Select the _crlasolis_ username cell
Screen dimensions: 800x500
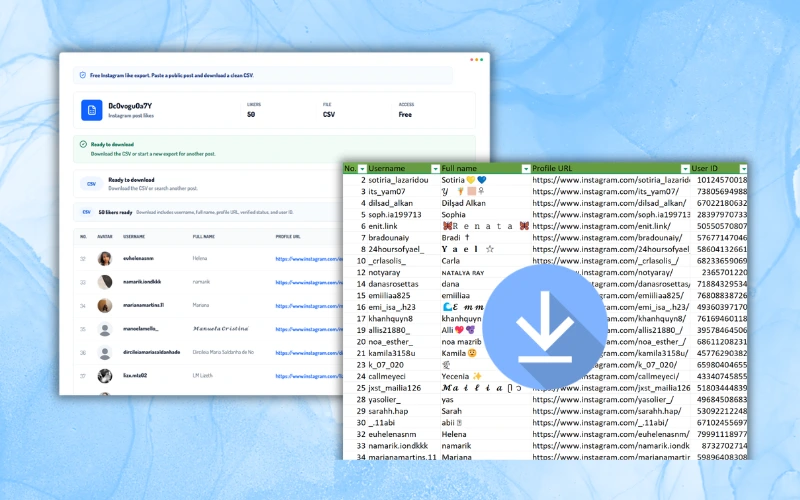tap(403, 261)
